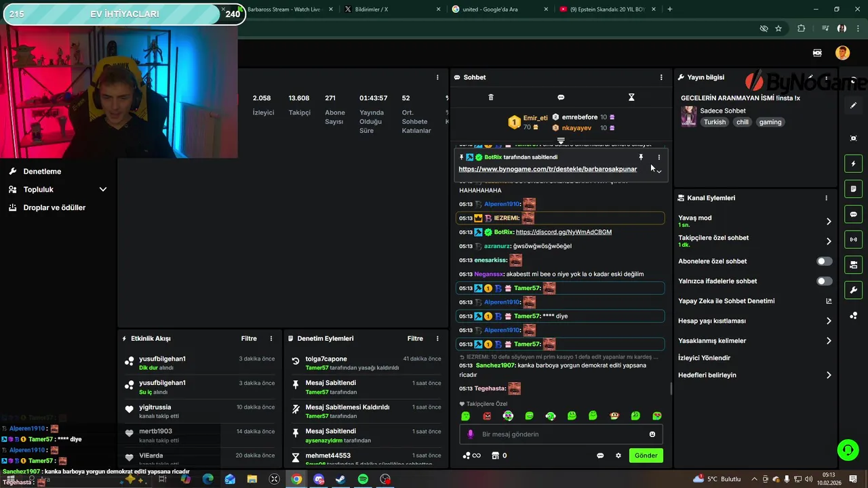Viewport: 868px width, 488px height.
Task: Click the pencil quick action in right sidebar
Action: 853,105
